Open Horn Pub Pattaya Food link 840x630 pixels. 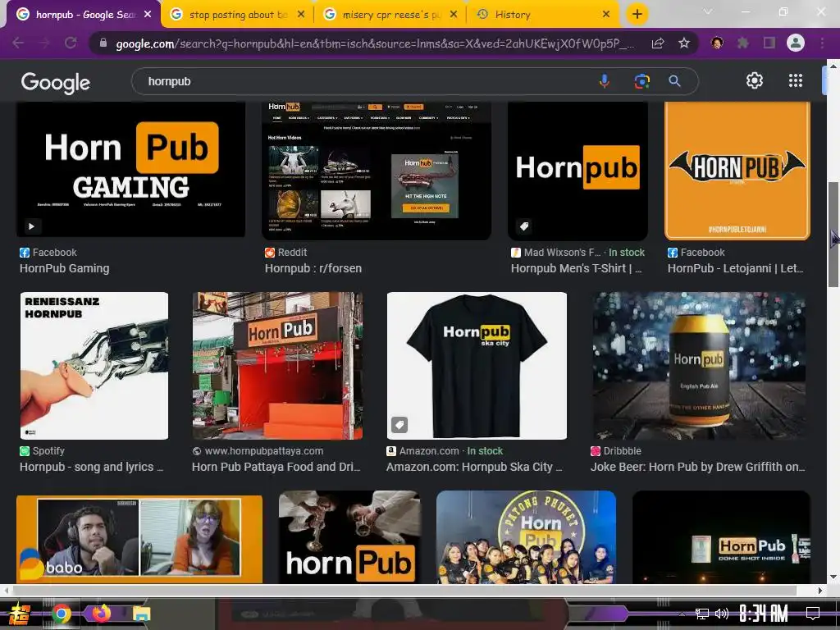pos(276,467)
